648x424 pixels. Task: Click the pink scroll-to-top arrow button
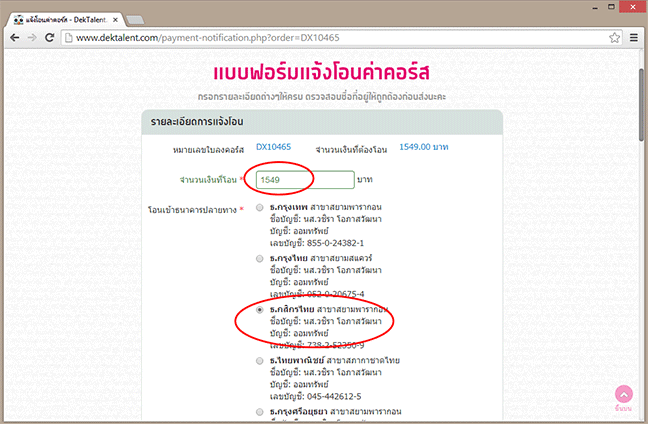(x=624, y=396)
